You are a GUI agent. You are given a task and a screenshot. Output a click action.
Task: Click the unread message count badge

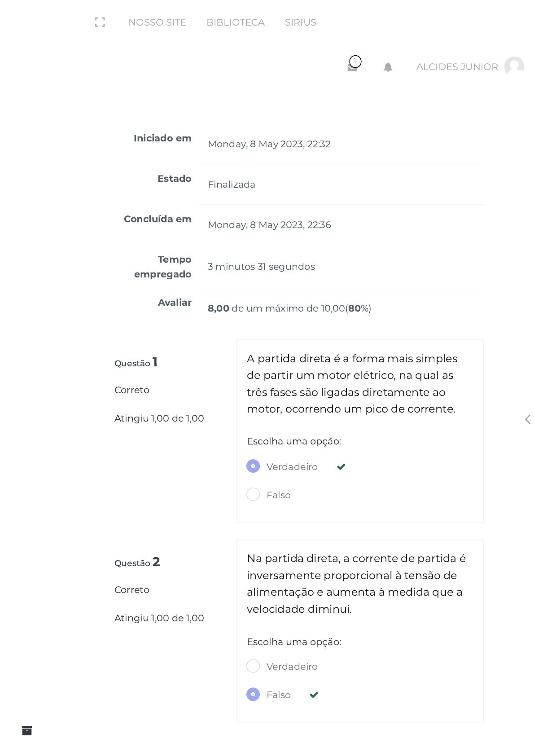pyautogui.click(x=355, y=62)
